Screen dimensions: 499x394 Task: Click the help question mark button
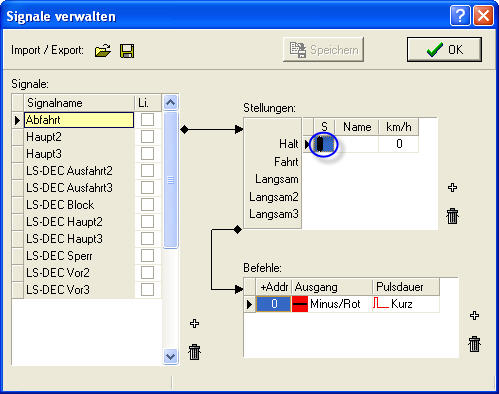tap(460, 15)
